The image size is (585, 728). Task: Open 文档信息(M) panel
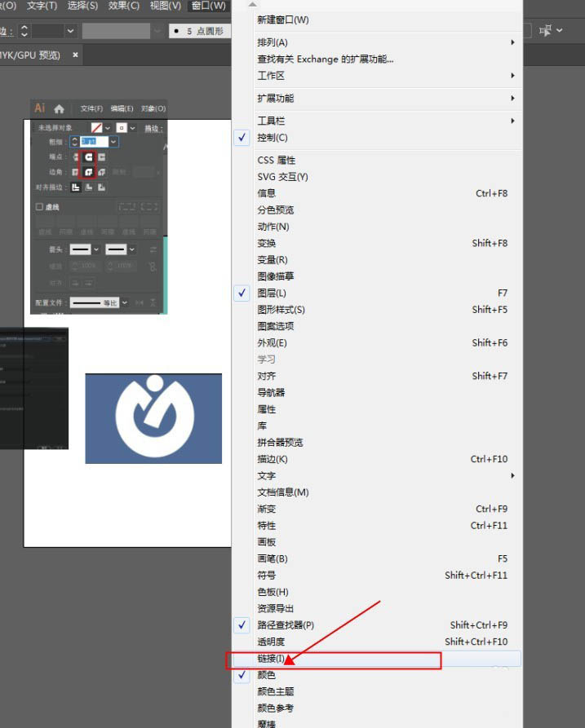(x=377, y=492)
